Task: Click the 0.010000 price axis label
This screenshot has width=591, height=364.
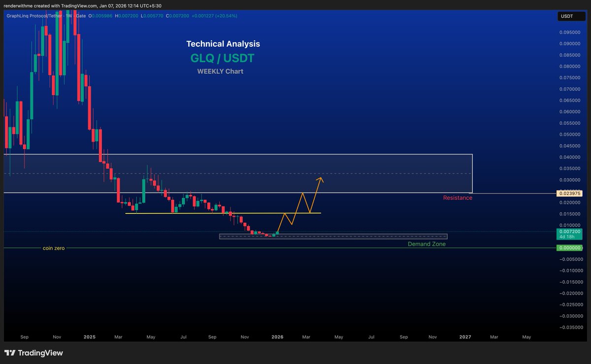Action: (569, 225)
